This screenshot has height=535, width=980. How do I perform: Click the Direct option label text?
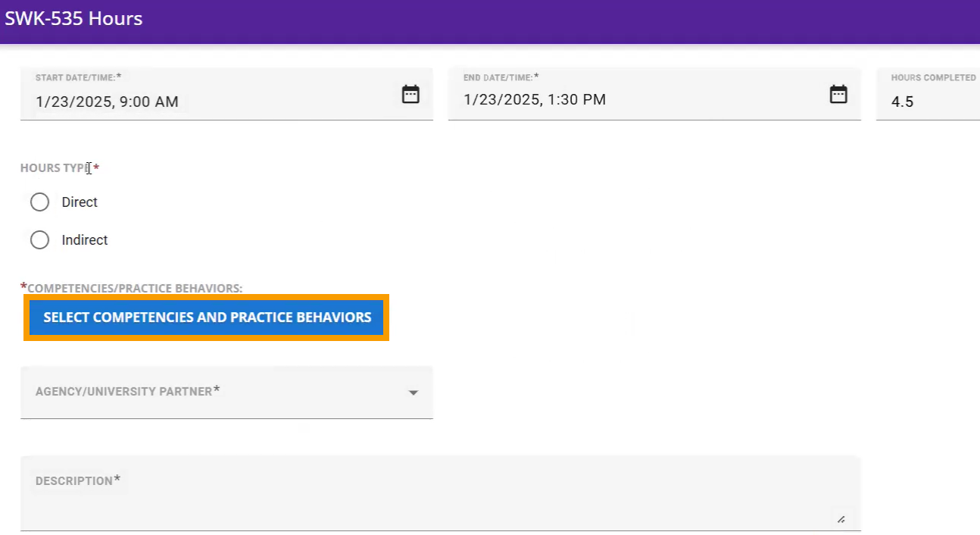80,202
